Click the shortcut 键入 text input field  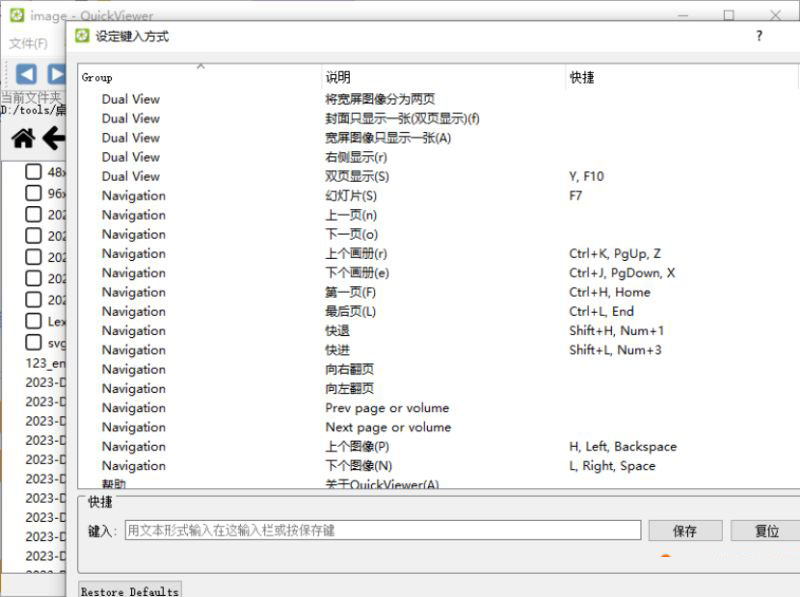(x=383, y=530)
